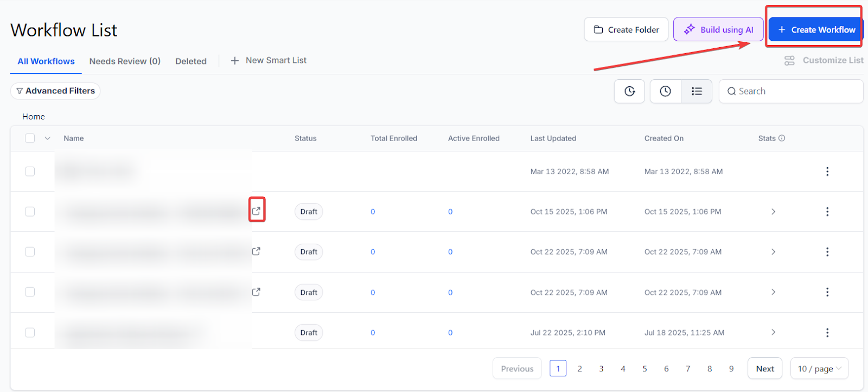The image size is (868, 392).
Task: Click the list view icon button
Action: click(x=697, y=91)
